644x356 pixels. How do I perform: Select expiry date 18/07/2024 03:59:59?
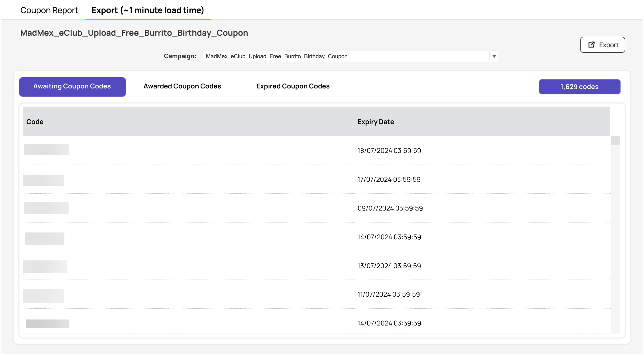click(x=389, y=151)
